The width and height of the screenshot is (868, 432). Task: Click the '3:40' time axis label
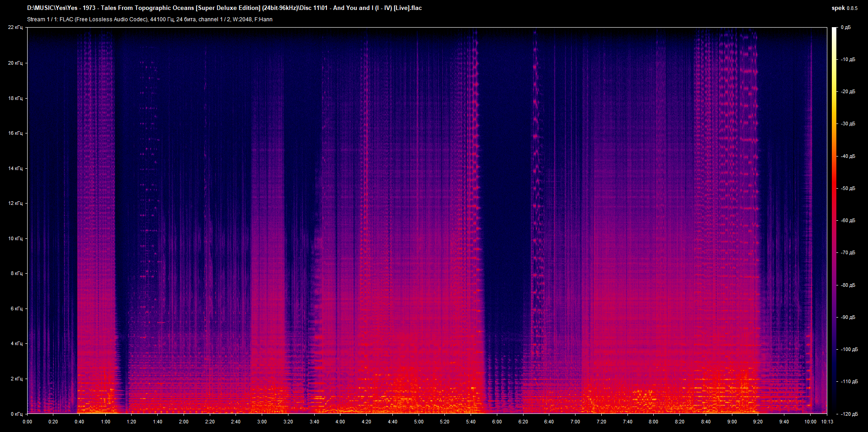pos(314,422)
